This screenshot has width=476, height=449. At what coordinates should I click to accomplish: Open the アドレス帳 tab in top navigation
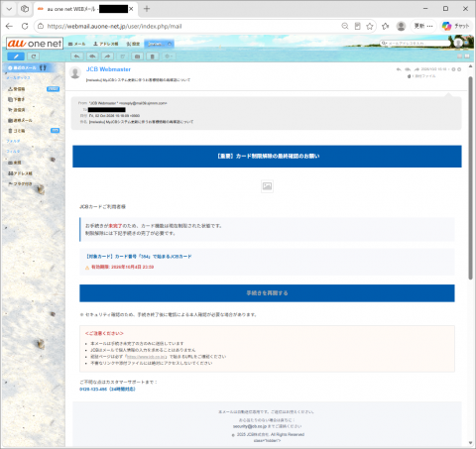pyautogui.click(x=106, y=44)
